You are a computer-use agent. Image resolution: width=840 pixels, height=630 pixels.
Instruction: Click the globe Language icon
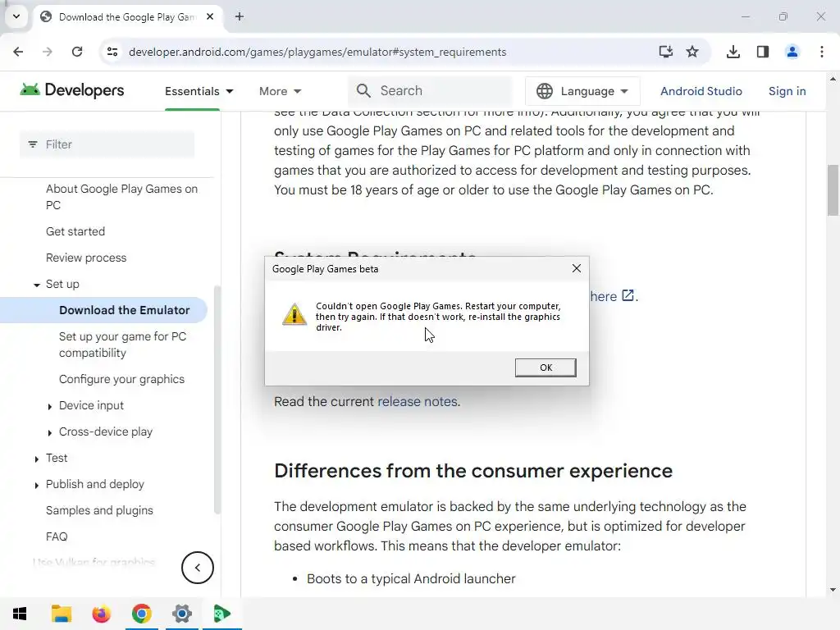coord(545,91)
